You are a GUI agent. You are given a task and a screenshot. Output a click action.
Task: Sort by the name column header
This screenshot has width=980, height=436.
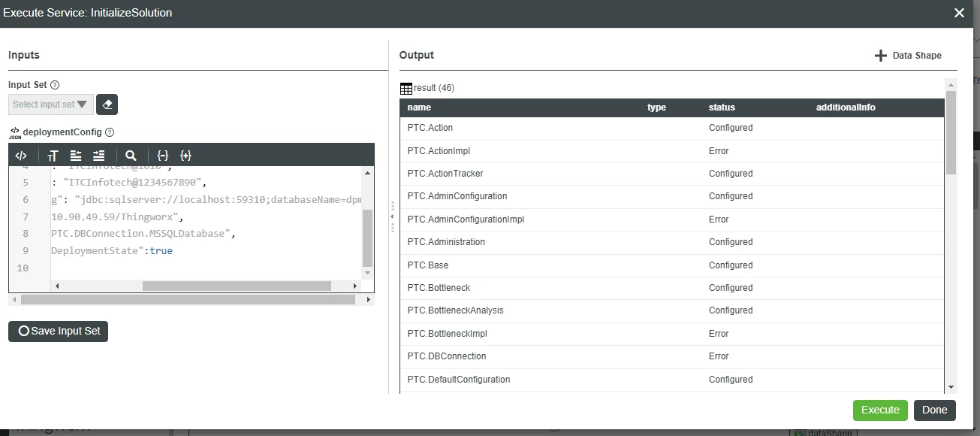tap(419, 107)
